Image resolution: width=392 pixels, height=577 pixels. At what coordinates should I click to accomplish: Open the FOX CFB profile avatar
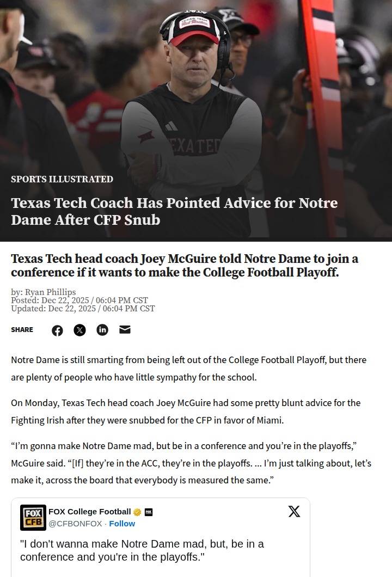33,518
